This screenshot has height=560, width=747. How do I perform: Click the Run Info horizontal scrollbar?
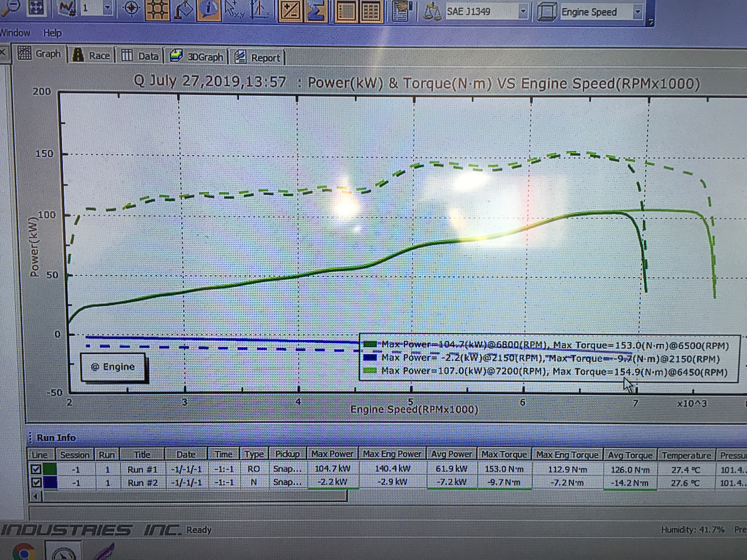[x=195, y=496]
